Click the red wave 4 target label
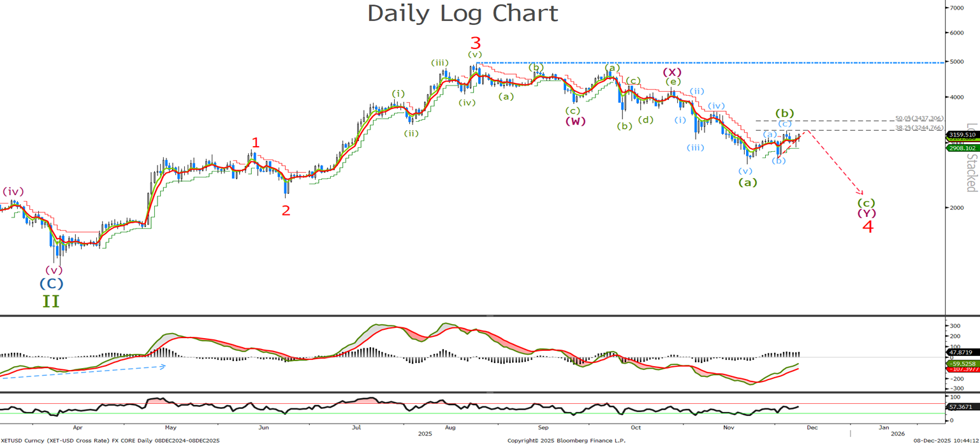This screenshot has height=444, width=980. (x=867, y=226)
